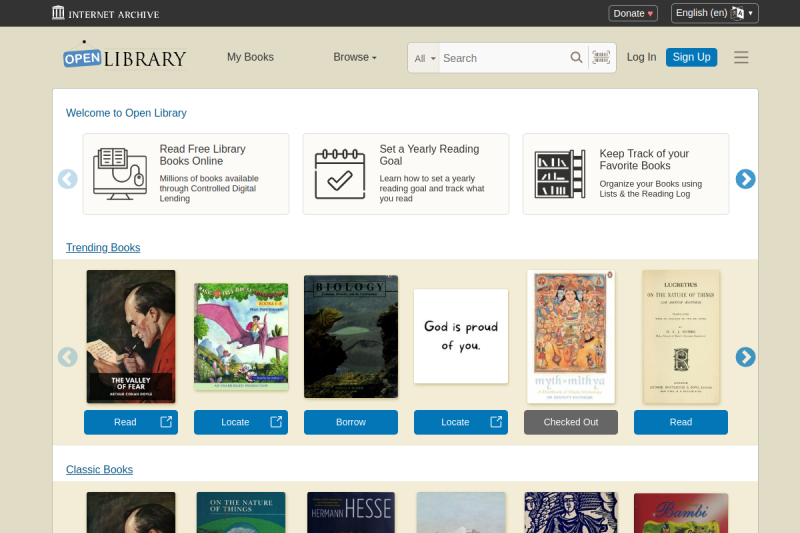Open the All search filter dropdown

pos(424,58)
